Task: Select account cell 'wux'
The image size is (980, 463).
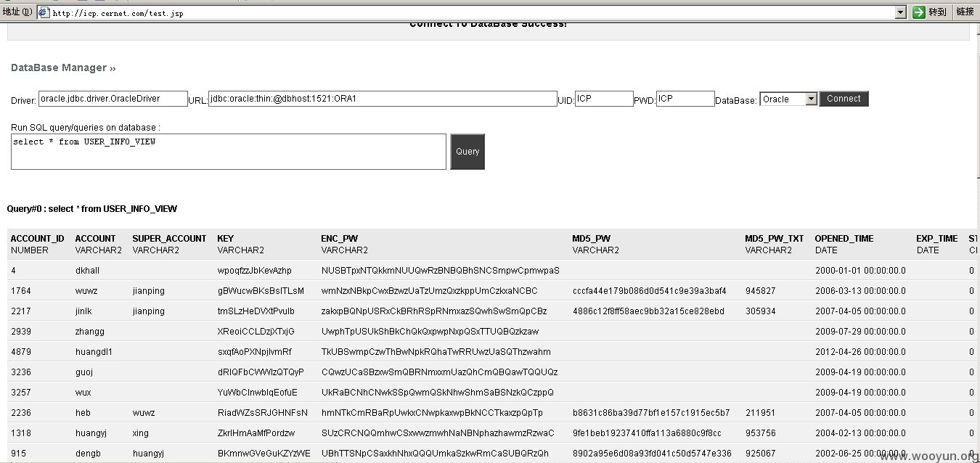Action: click(83, 393)
